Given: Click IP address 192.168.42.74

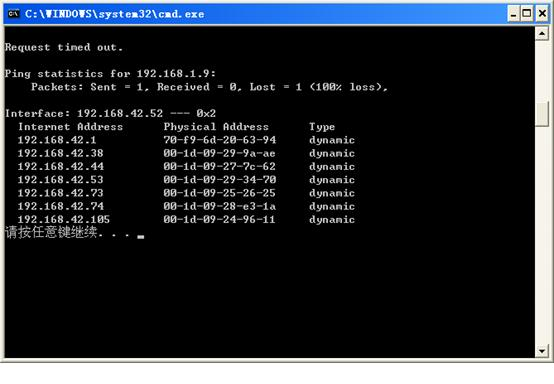Looking at the screenshot, I should pos(61,206).
